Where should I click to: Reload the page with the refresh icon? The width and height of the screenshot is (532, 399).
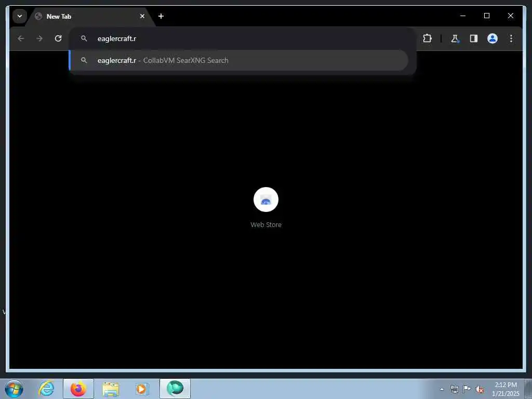click(x=58, y=38)
